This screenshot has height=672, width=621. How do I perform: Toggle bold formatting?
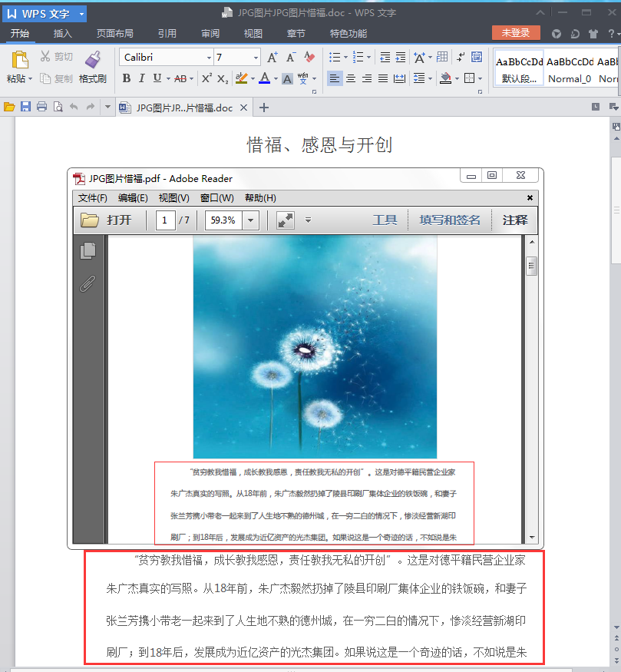(x=127, y=78)
